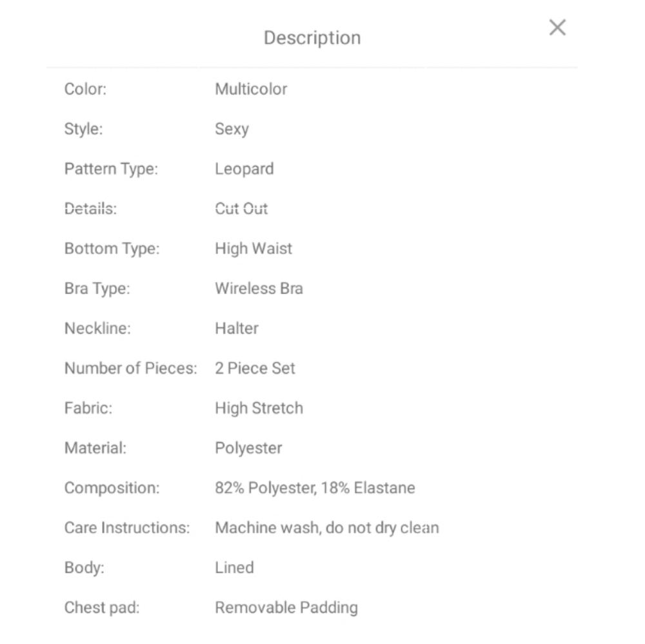Close the Description panel with the X

click(557, 28)
